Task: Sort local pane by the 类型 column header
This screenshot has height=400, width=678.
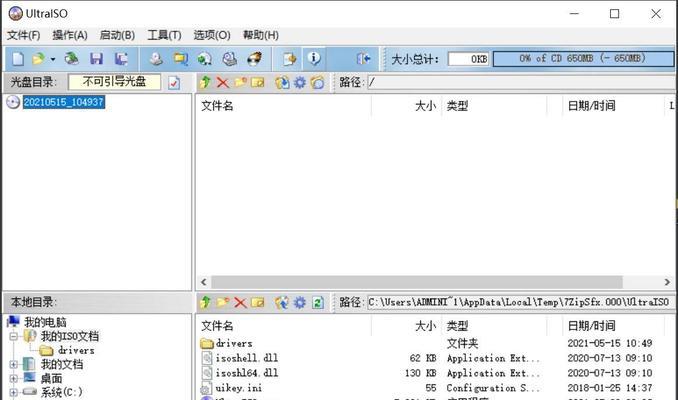Action: point(494,326)
